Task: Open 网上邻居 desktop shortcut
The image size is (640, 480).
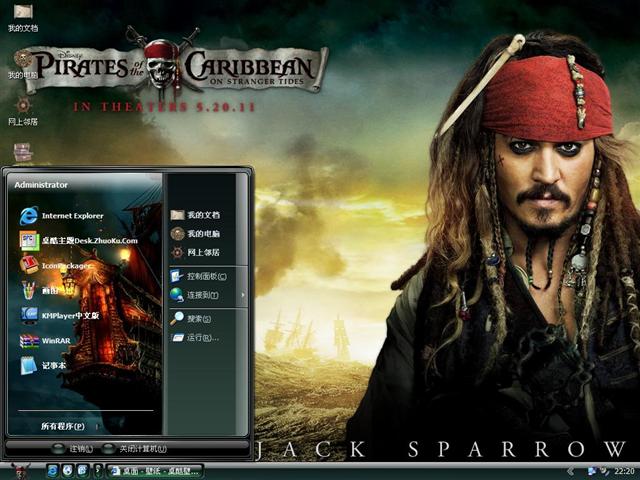Action: [23, 111]
